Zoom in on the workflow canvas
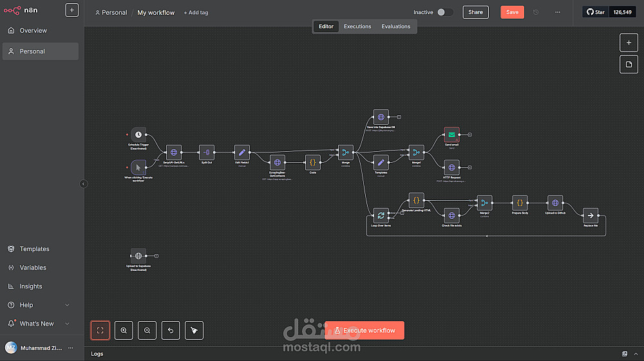Screen dimensions: 644x361 coord(124,330)
